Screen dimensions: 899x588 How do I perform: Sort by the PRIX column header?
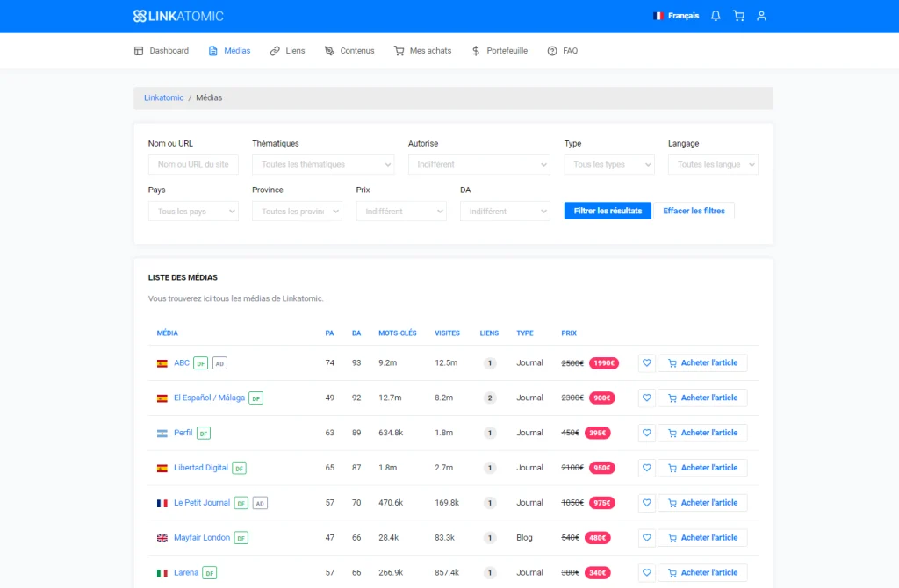pyautogui.click(x=569, y=333)
